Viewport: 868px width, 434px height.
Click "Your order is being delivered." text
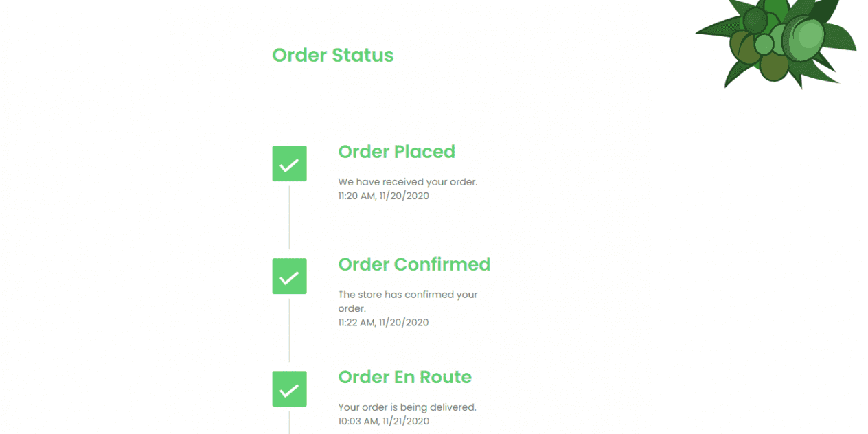[407, 407]
